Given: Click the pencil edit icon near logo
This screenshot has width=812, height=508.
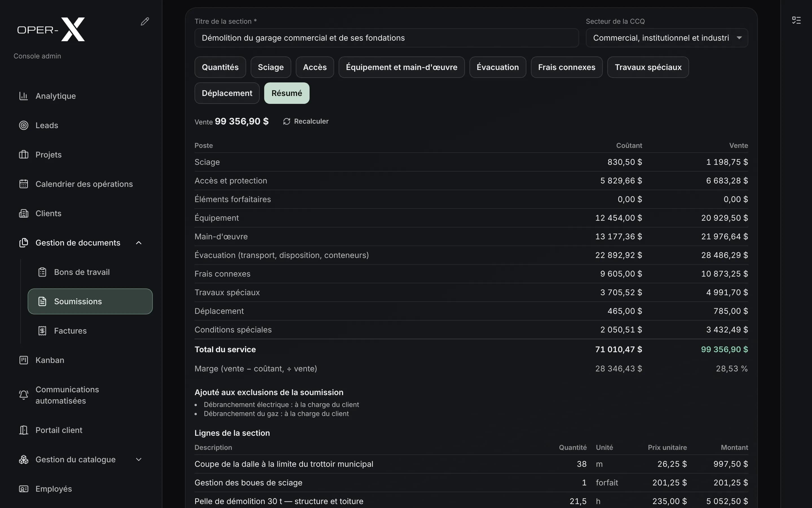Looking at the screenshot, I should (x=145, y=21).
